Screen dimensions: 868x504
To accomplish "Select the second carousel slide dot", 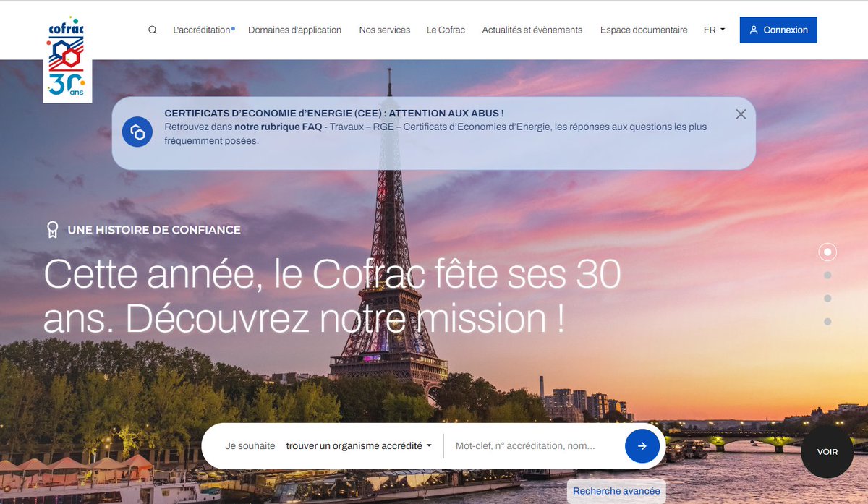I will tap(827, 275).
